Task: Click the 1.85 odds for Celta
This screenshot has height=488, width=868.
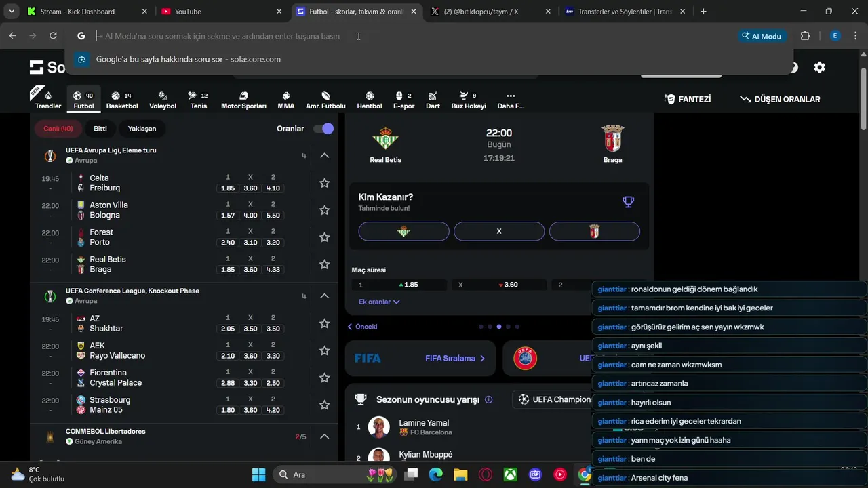Action: click(228, 188)
